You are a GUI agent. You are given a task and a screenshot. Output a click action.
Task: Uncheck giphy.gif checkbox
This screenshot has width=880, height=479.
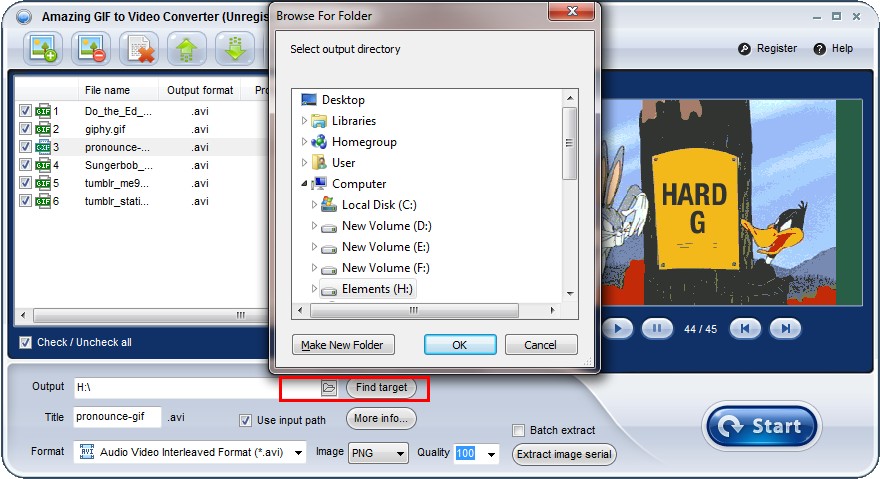25,129
